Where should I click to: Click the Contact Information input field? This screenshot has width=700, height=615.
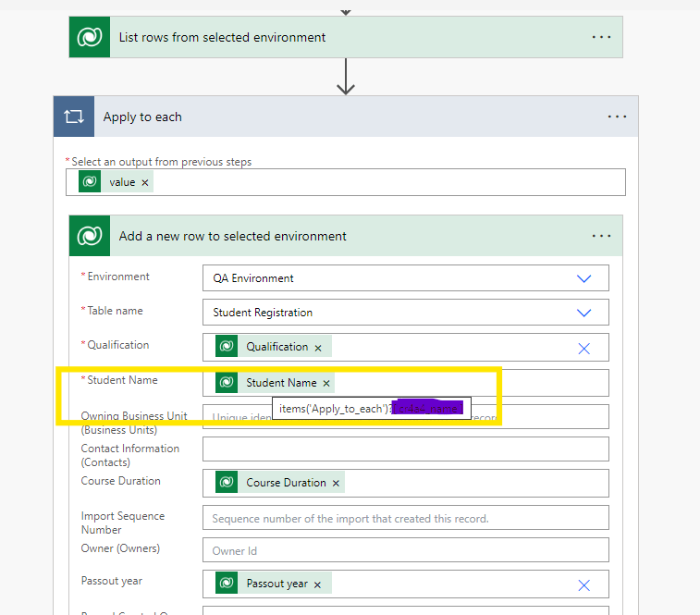(x=405, y=449)
